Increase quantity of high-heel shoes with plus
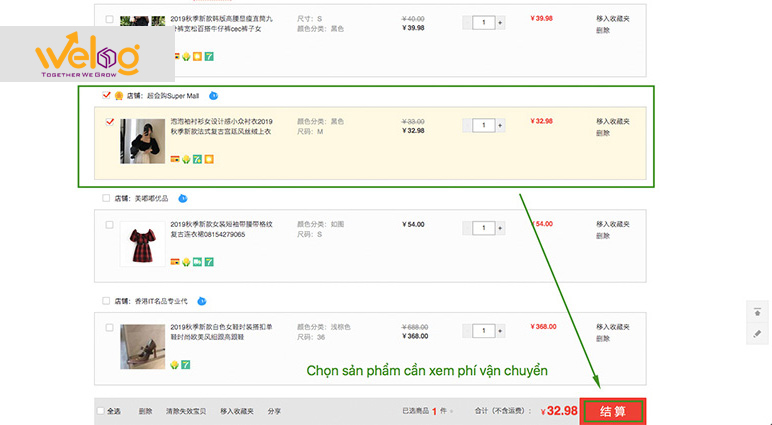The image size is (772, 425). pyautogui.click(x=500, y=331)
